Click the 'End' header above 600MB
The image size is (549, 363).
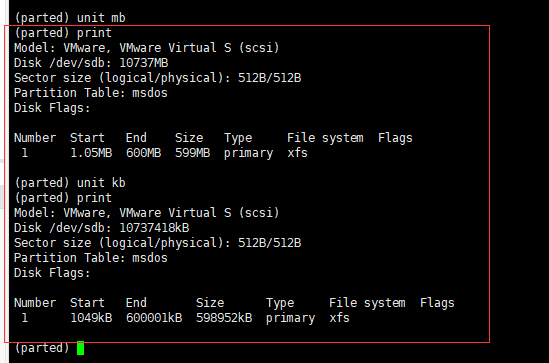coord(136,138)
